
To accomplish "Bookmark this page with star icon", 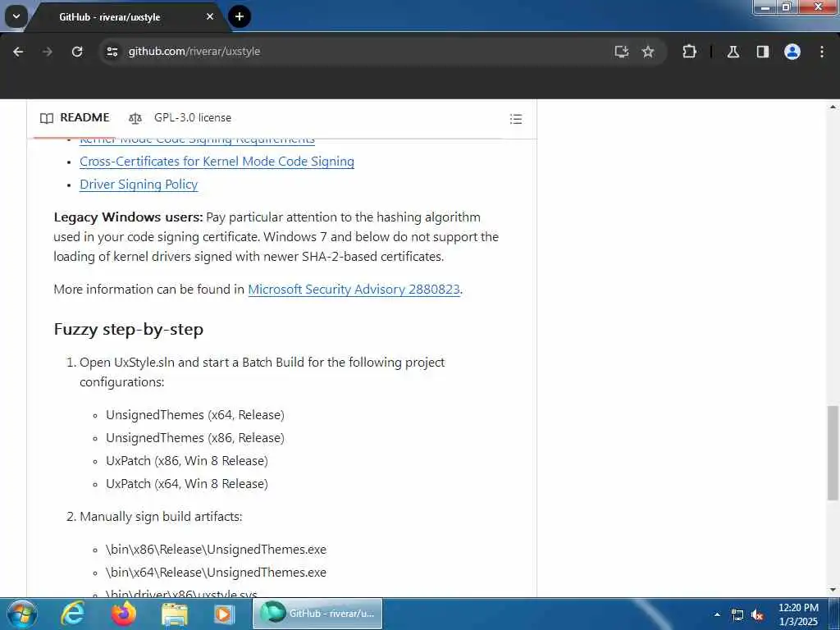I will pos(648,52).
